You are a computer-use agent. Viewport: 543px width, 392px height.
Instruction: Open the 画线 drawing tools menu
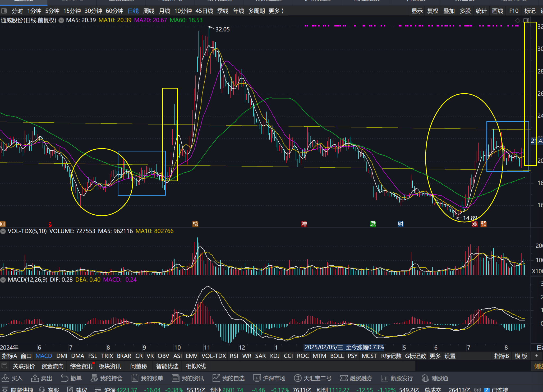pyautogui.click(x=498, y=11)
